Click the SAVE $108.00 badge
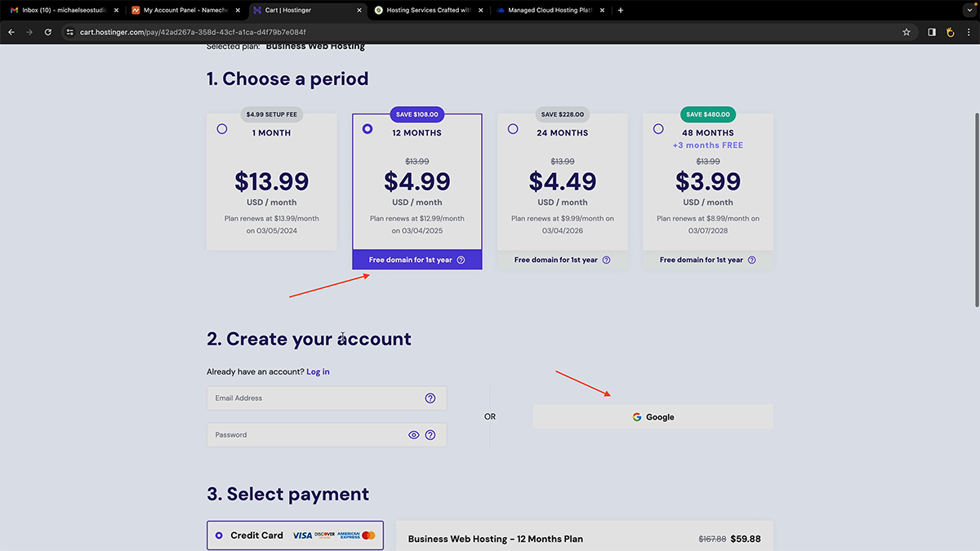The width and height of the screenshot is (980, 551). pos(417,114)
